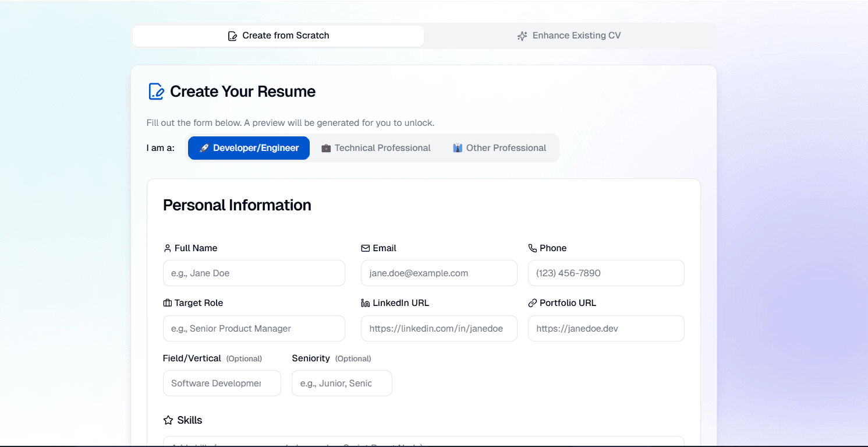Click the phone receiver icon near Phone
The height and width of the screenshot is (447, 868).
(x=533, y=248)
